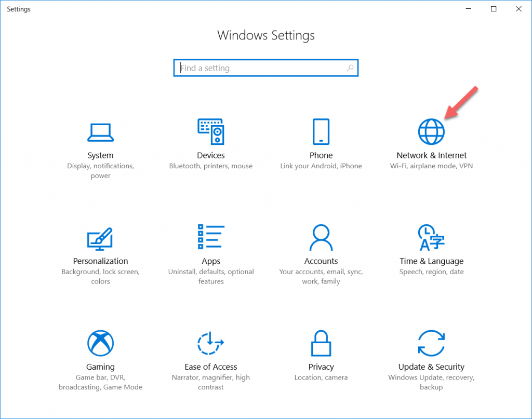Click the Gaming label

[100, 367]
